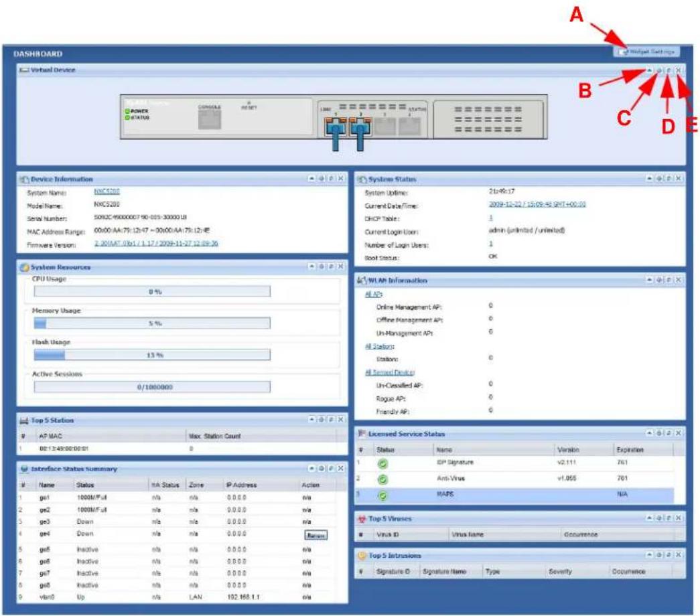Open the firmware version link
This screenshot has height=616, width=700.
tap(156, 243)
